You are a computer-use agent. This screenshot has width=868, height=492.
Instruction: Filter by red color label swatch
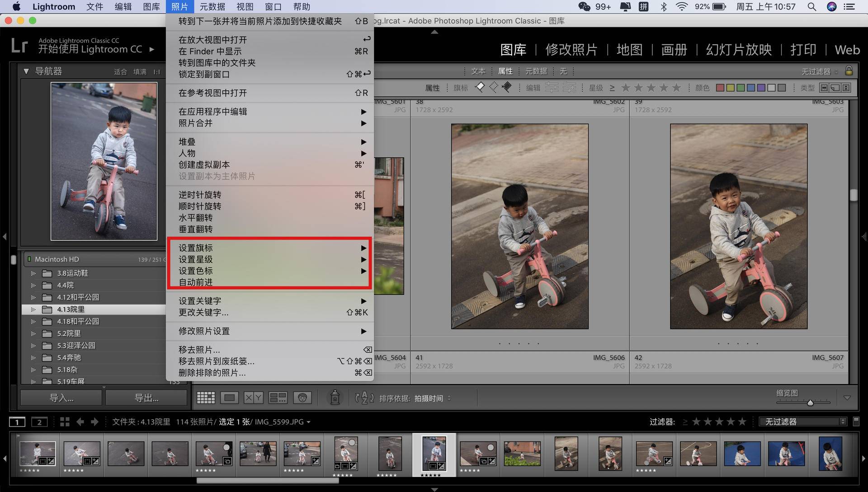tap(720, 88)
